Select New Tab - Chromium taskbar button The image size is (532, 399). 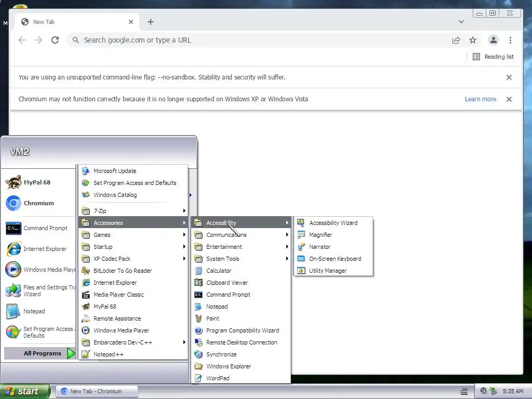tap(96, 391)
